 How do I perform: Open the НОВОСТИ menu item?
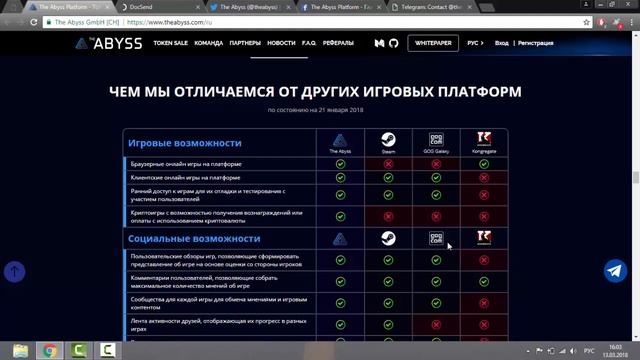coord(281,43)
